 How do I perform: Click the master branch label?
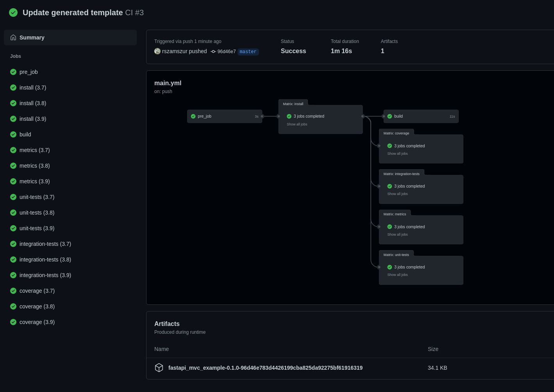coord(248,52)
